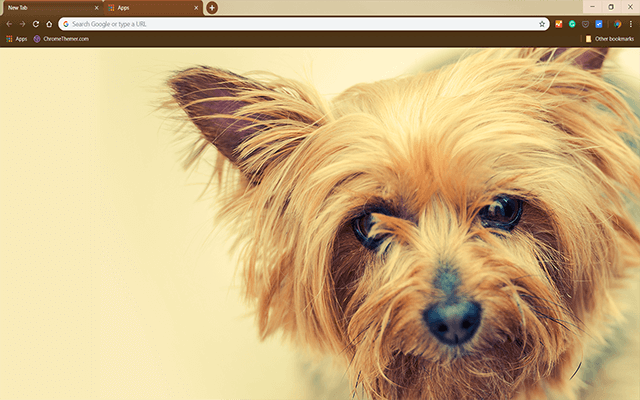Open the Apps bookmark shortcut
Viewport: 640px width, 400px height.
(16, 39)
